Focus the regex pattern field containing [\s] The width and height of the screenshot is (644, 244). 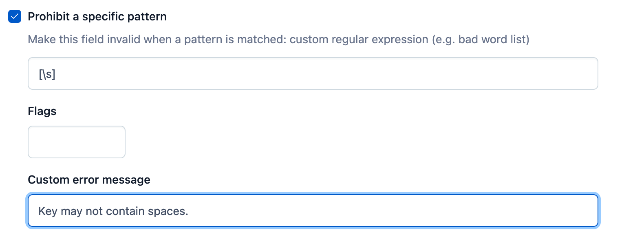coord(313,73)
